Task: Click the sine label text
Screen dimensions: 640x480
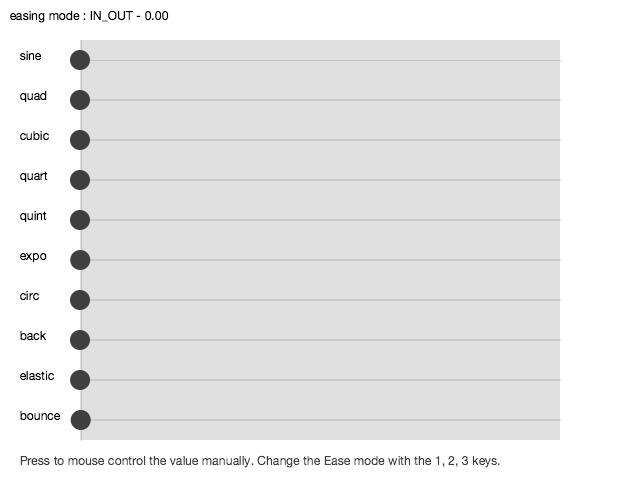Action: coord(30,56)
